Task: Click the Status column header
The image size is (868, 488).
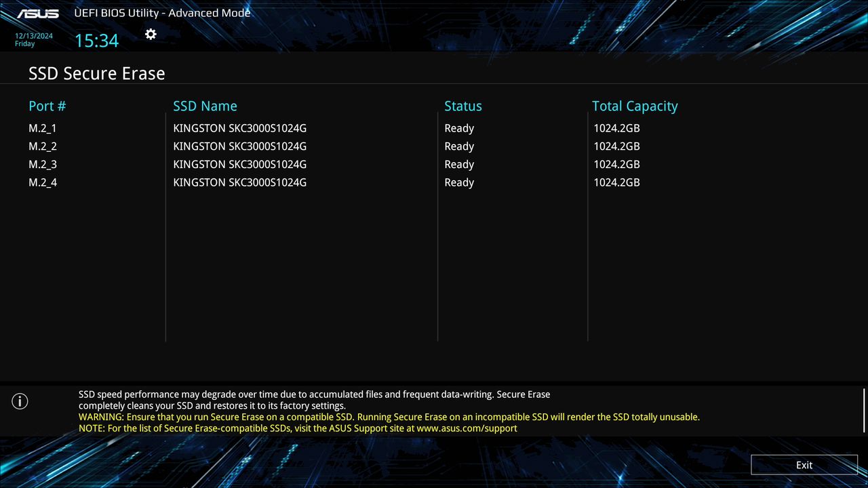Action: (x=463, y=106)
